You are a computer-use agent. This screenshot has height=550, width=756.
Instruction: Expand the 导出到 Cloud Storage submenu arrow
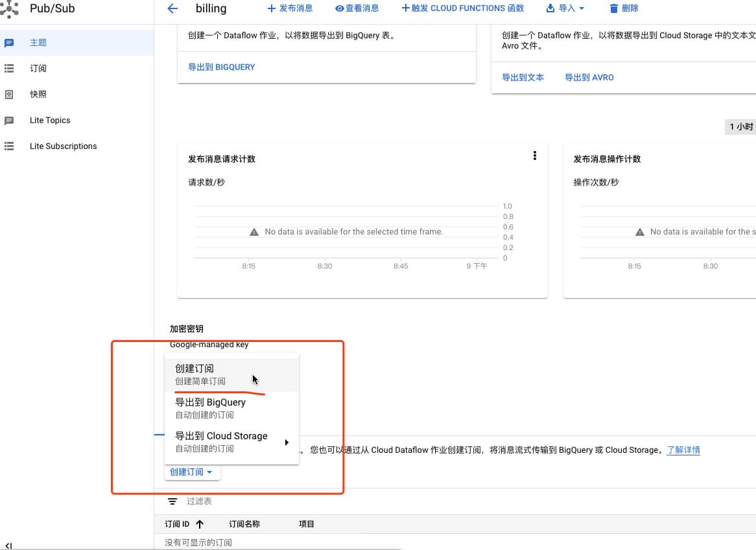tap(287, 442)
